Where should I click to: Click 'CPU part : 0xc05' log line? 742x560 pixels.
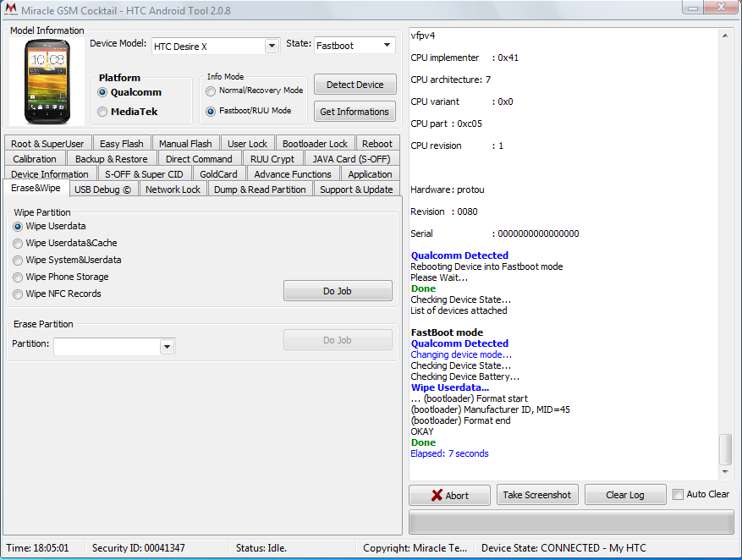(x=446, y=124)
